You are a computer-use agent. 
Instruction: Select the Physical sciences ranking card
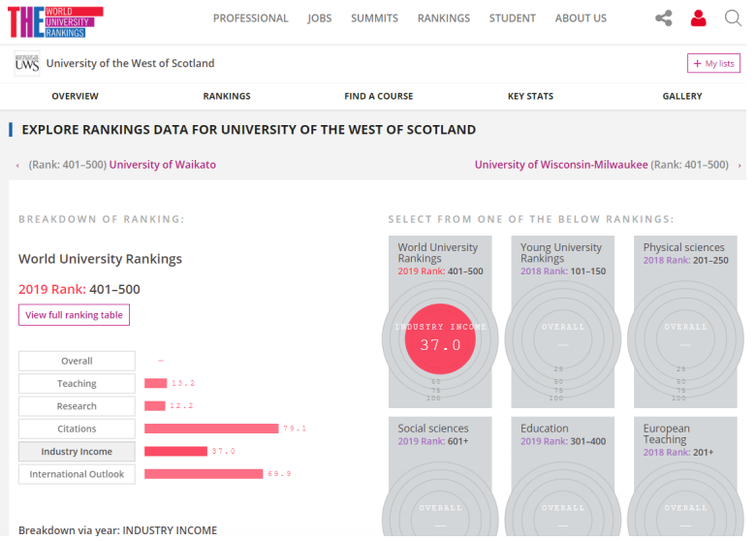coord(685,322)
